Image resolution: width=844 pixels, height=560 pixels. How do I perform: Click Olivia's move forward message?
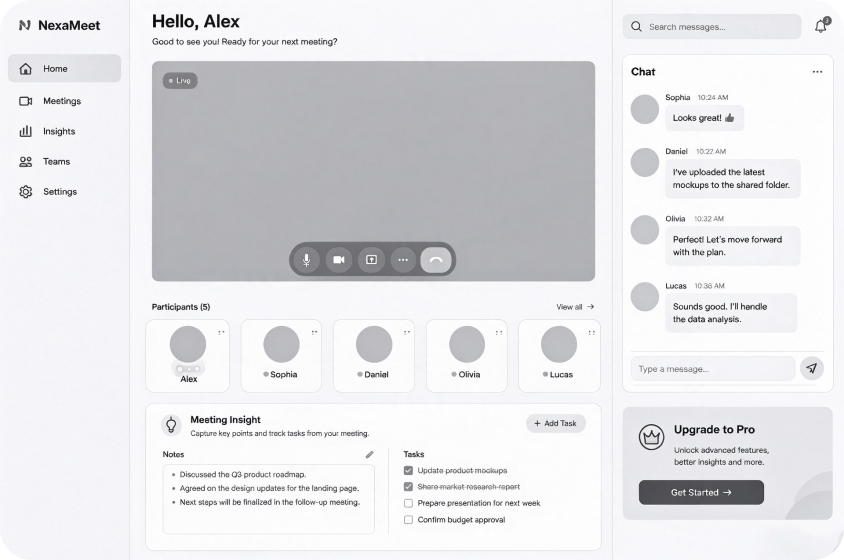[x=733, y=246]
